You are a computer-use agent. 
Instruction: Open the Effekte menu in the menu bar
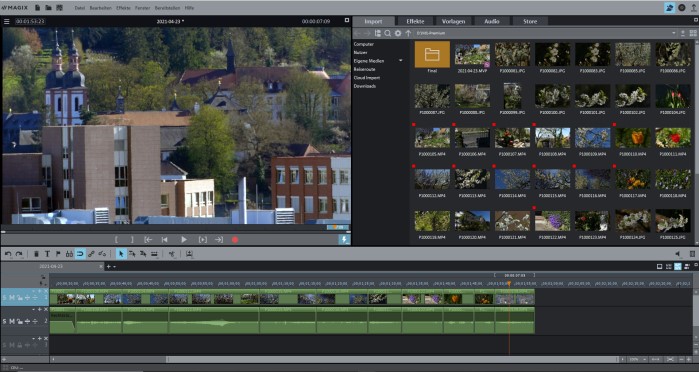point(123,8)
